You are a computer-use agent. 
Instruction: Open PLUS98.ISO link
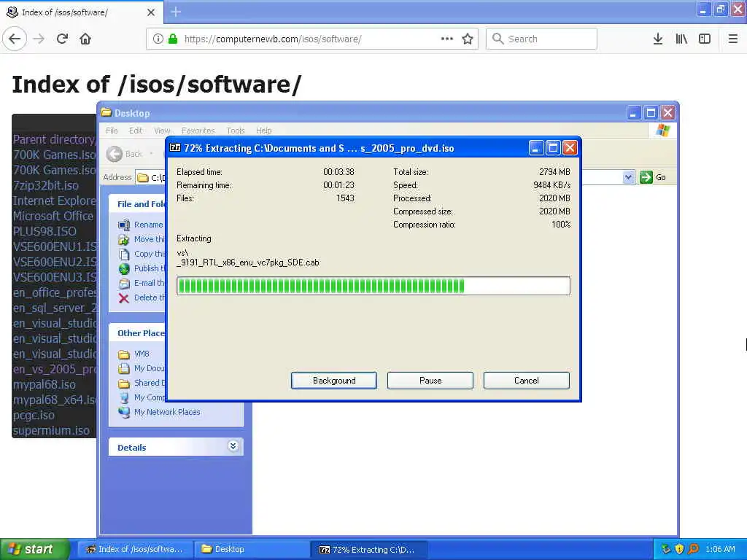[44, 231]
